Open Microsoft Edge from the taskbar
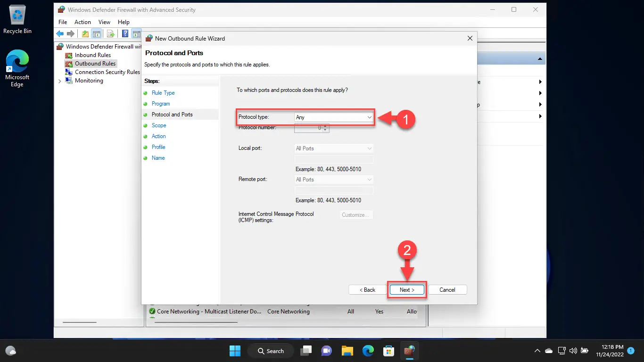The width and height of the screenshot is (644, 362). pyautogui.click(x=368, y=351)
